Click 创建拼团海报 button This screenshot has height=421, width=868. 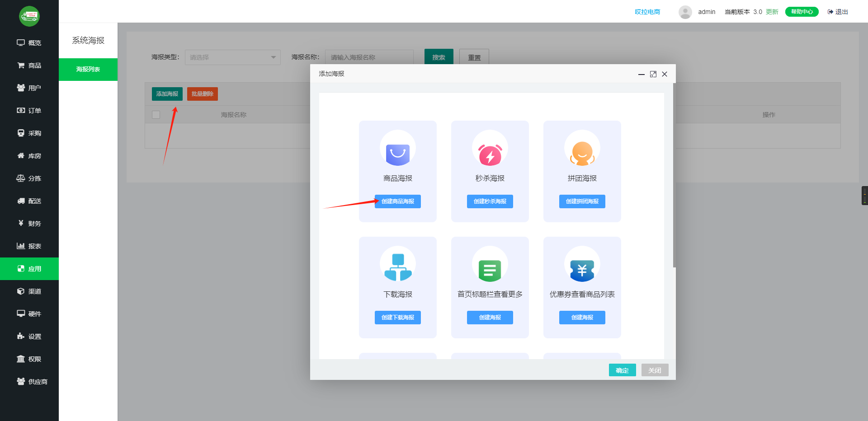[x=582, y=201]
